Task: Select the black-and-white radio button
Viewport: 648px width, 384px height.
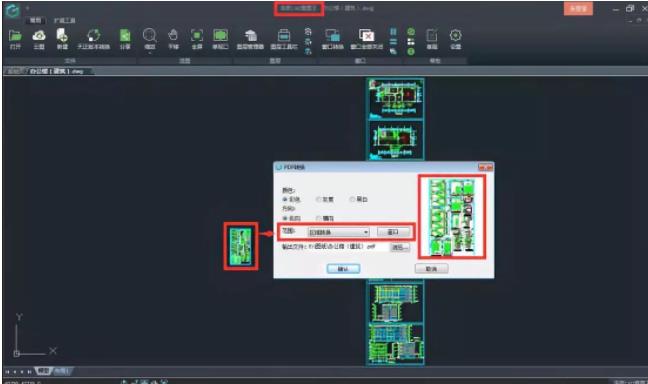Action: coord(352,199)
